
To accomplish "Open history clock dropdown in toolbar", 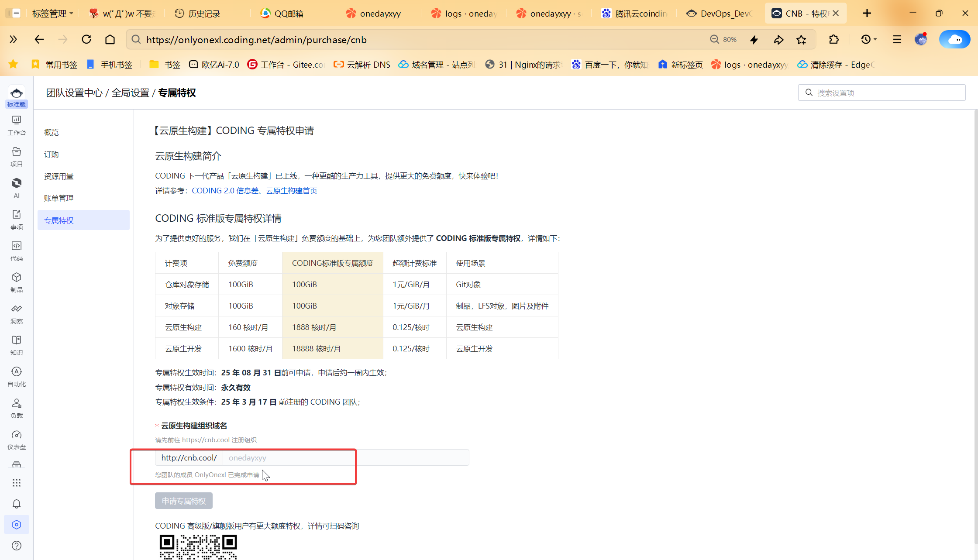I will (868, 40).
